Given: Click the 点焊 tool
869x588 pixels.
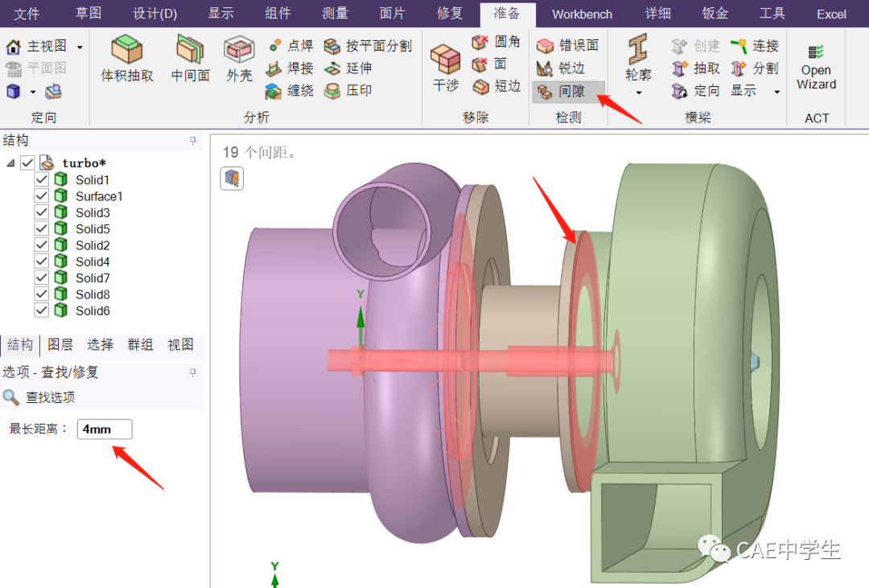Looking at the screenshot, I should 290,45.
